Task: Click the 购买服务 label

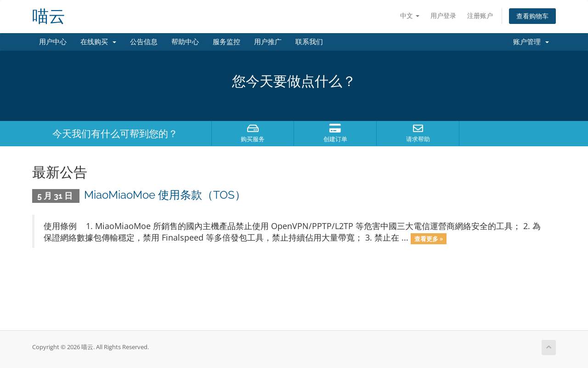Action: (x=253, y=139)
